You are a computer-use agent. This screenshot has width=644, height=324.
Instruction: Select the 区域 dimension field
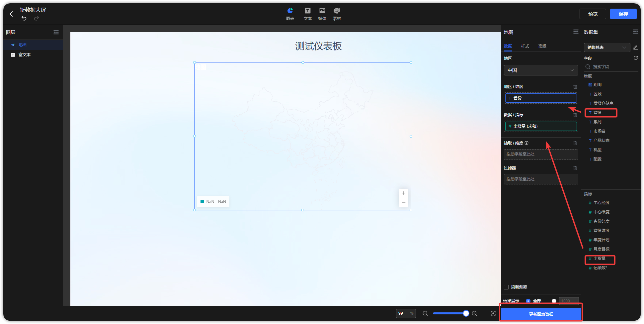point(598,94)
